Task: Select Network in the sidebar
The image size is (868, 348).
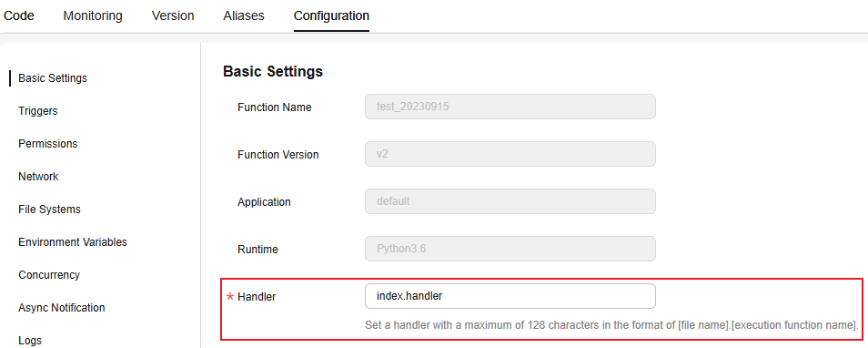Action: (x=38, y=176)
